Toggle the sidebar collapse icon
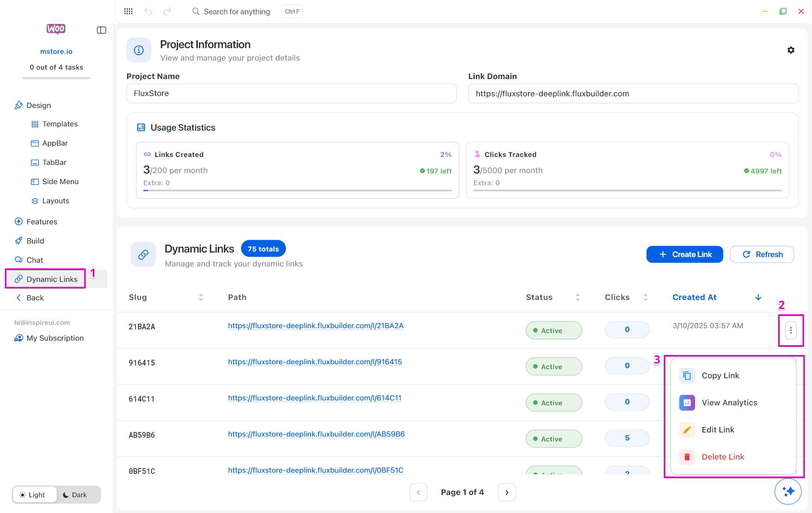This screenshot has width=812, height=513. (101, 30)
